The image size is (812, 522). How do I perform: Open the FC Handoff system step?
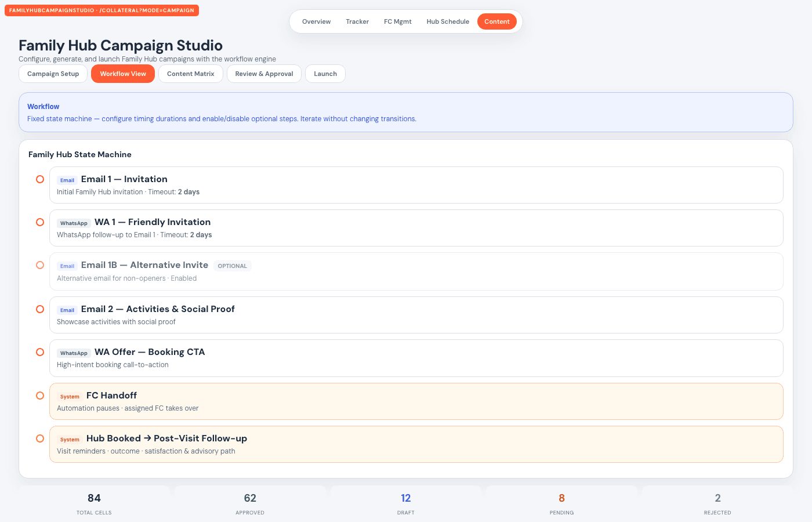point(416,401)
